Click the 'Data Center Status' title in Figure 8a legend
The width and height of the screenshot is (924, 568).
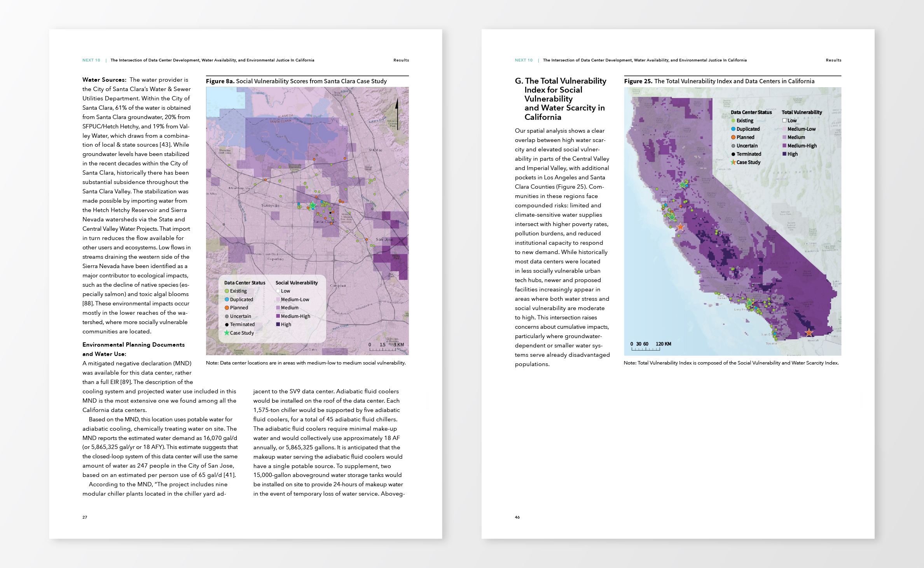(x=245, y=283)
